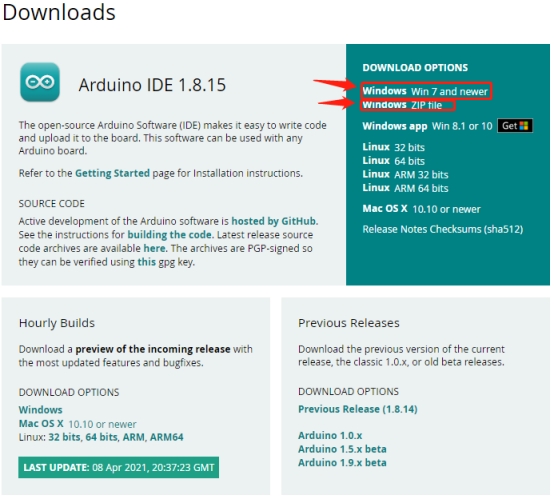This screenshot has width=554, height=499.
Task: Select Windows app Win 8.1 or 10
Action: point(427,126)
